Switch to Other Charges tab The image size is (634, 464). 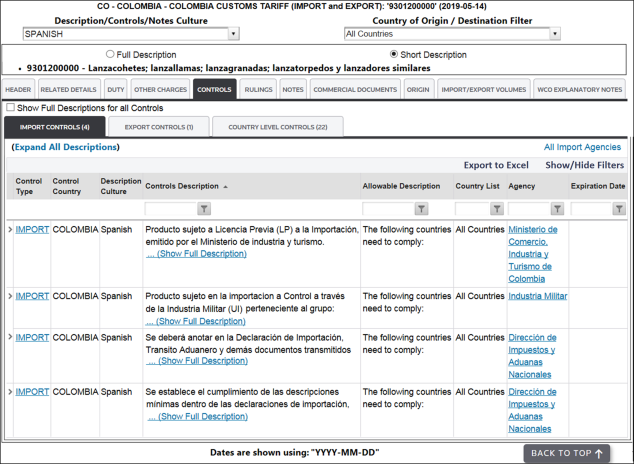(161, 89)
